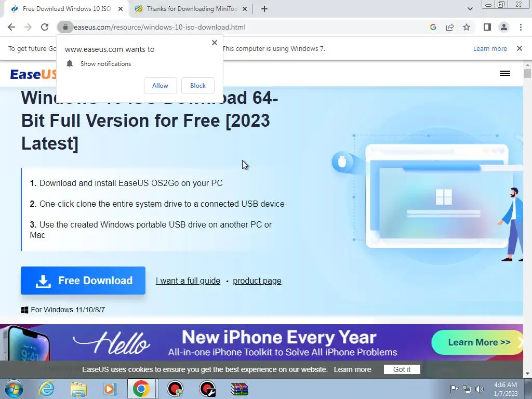Open 'I want a full guide' link
This screenshot has width=532, height=399.
tap(188, 281)
